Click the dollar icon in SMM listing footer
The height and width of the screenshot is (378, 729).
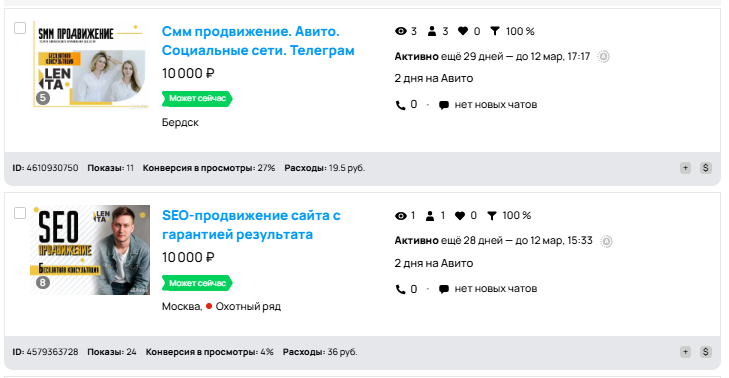pos(706,168)
